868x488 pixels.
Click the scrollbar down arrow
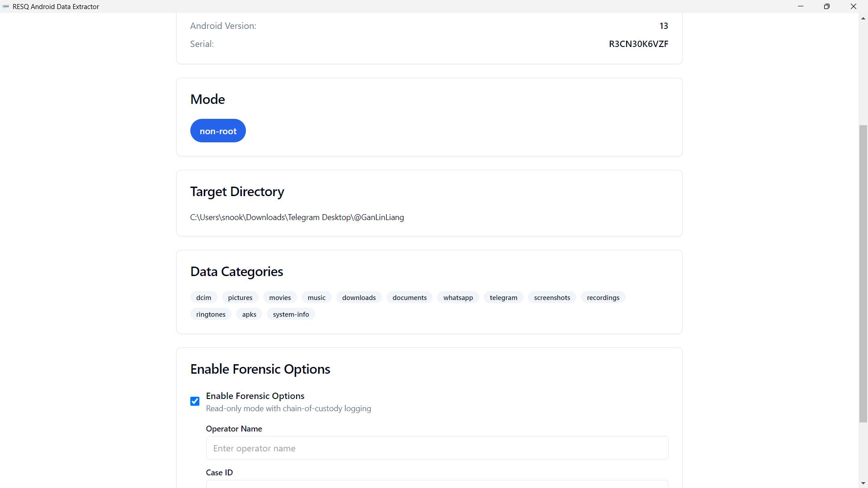tap(863, 483)
